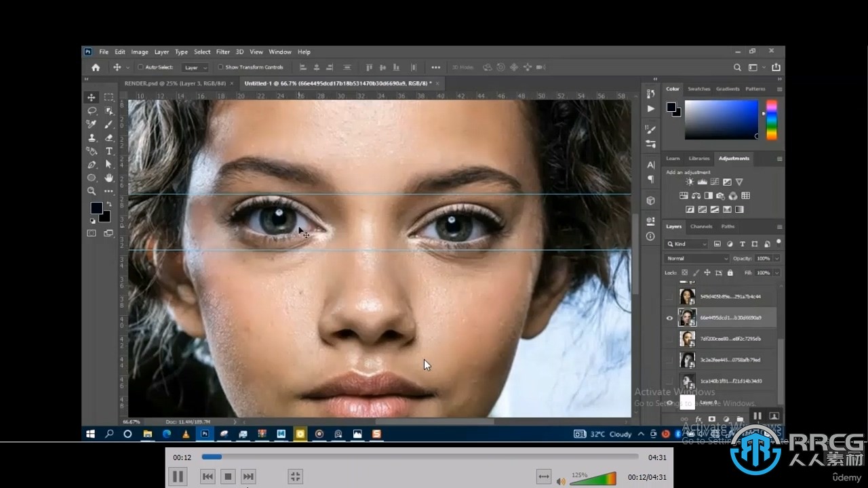This screenshot has height=488, width=868.
Task: Select the Rectangular Marquee tool
Action: [x=108, y=97]
